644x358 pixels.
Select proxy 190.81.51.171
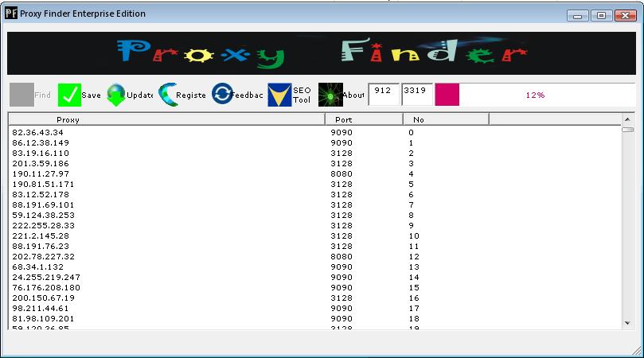[x=43, y=184]
